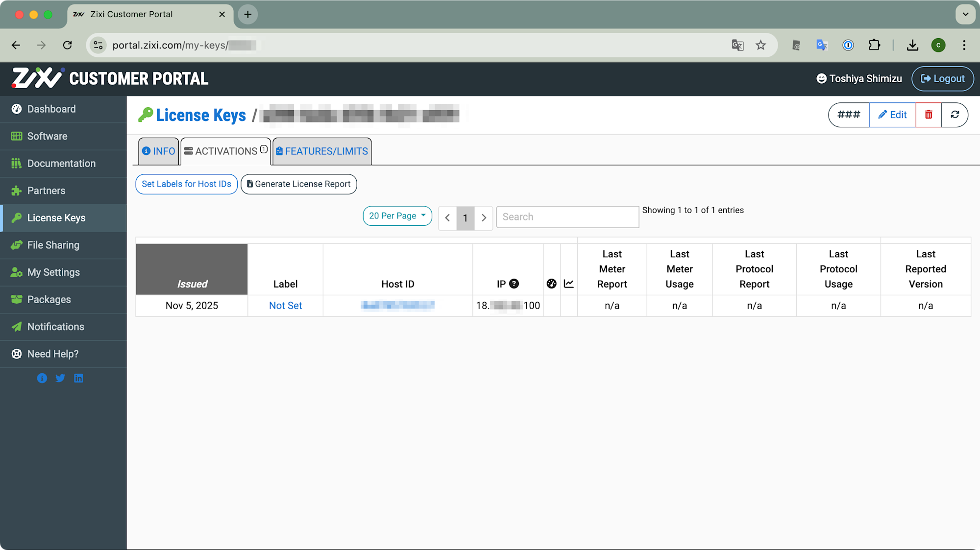This screenshot has width=980, height=550.
Task: Click Generate License Report button
Action: [298, 184]
